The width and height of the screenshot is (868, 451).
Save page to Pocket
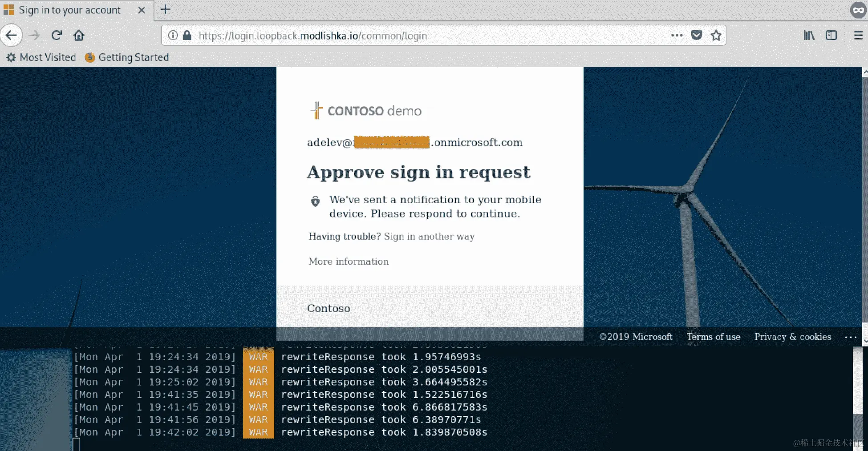coord(697,35)
